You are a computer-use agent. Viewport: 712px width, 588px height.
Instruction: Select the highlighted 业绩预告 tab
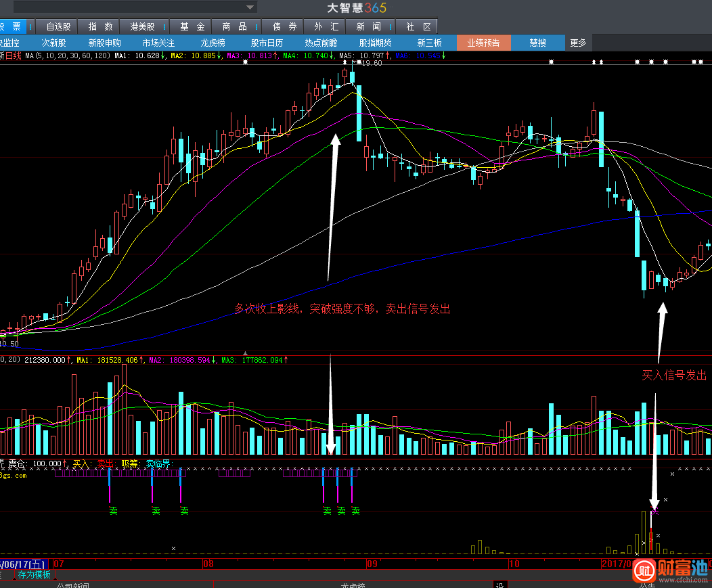coord(484,43)
